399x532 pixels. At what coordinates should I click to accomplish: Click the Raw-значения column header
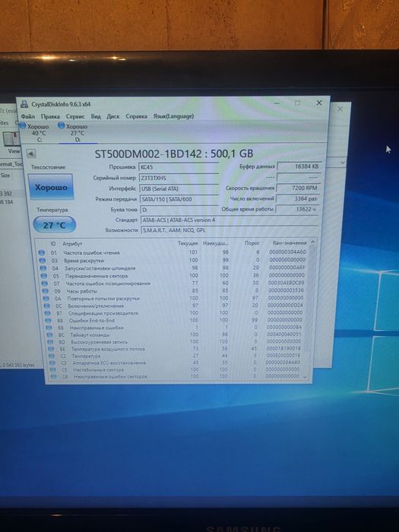click(290, 243)
